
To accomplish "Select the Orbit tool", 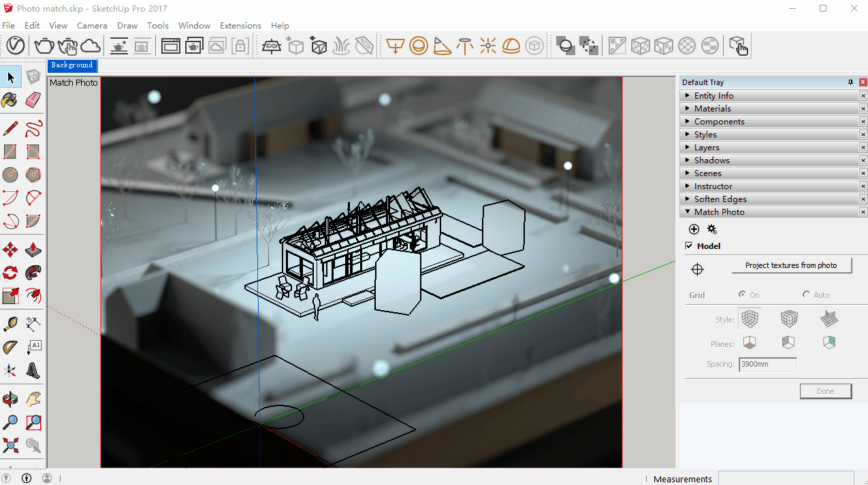I will tap(10, 399).
